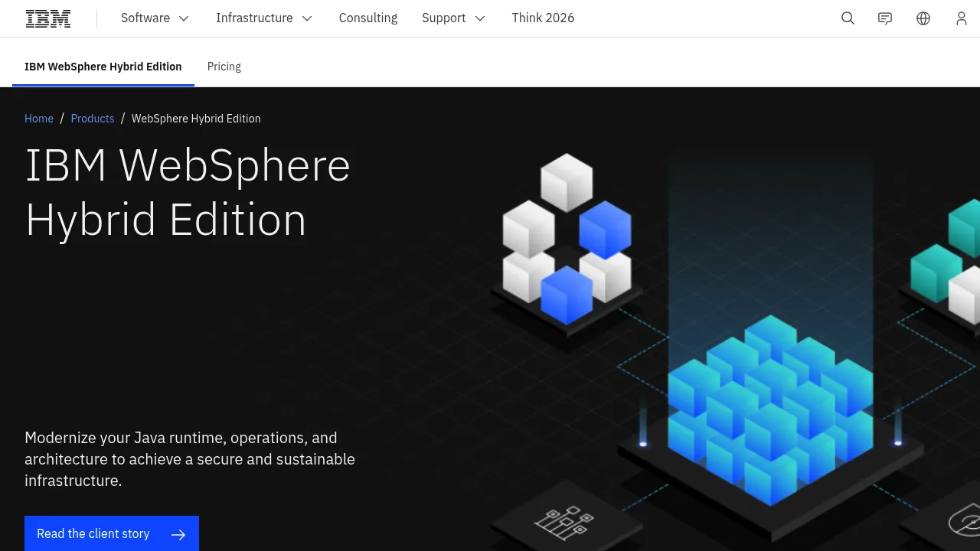Screen dimensions: 980x551
Task: Expand the Infrastructure menu
Action: [x=264, y=18]
